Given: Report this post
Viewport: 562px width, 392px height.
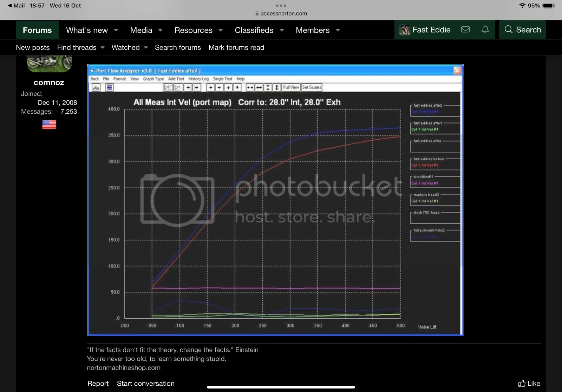Looking at the screenshot, I should click(98, 383).
